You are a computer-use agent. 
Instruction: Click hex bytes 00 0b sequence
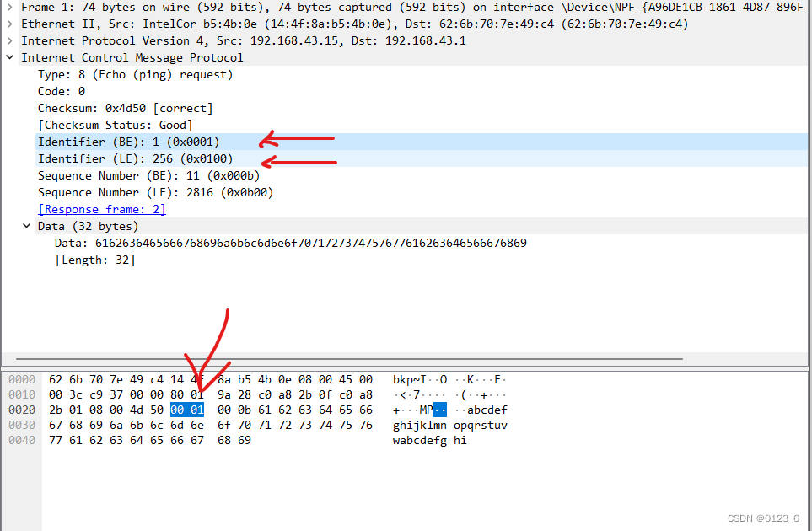pyautogui.click(x=234, y=410)
